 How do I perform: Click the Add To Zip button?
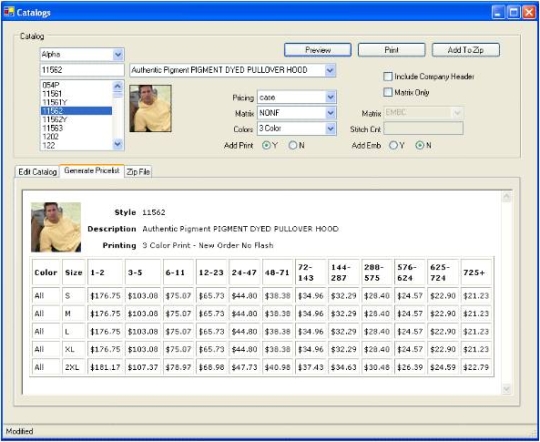pos(466,50)
